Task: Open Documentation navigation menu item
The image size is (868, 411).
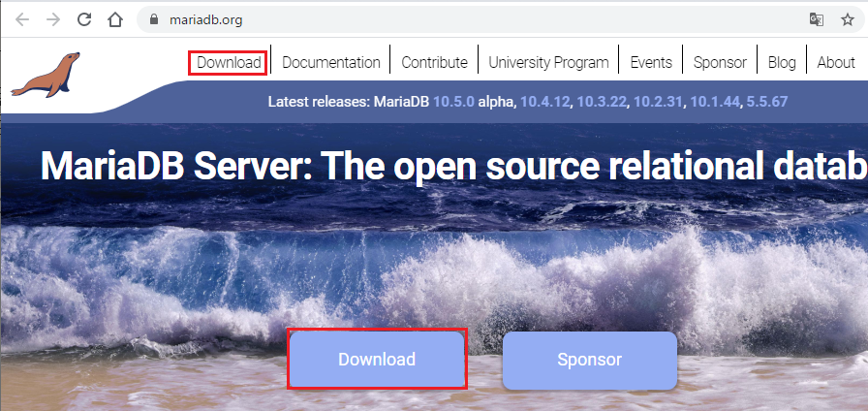Action: (330, 62)
